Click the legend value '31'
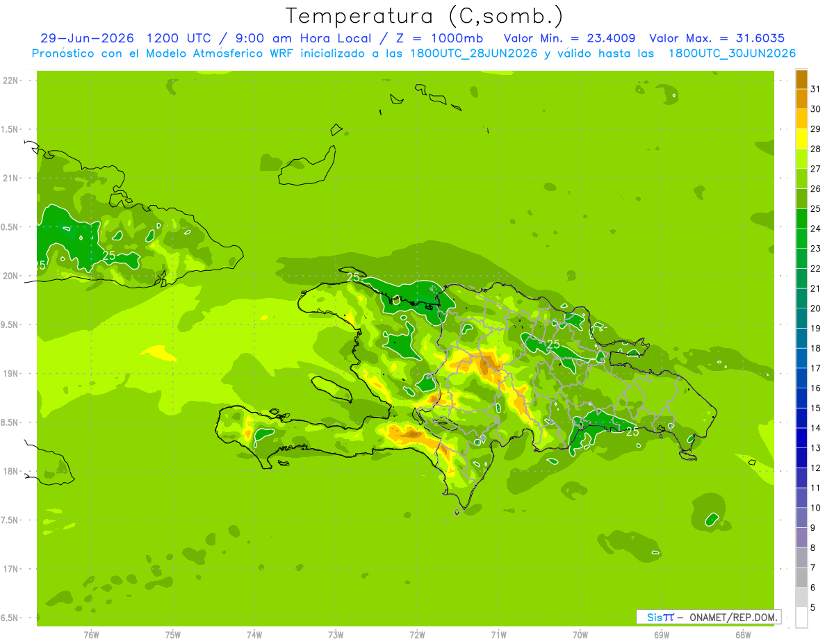The image size is (834, 644). (816, 89)
